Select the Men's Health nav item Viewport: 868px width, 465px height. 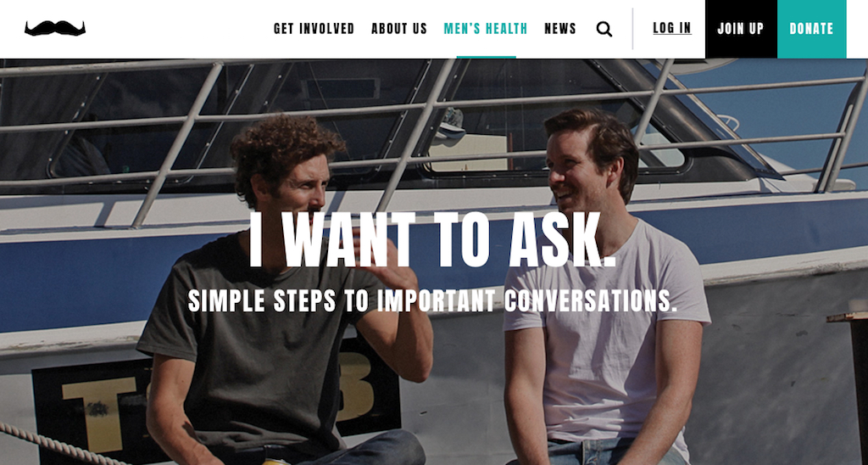pos(486,28)
